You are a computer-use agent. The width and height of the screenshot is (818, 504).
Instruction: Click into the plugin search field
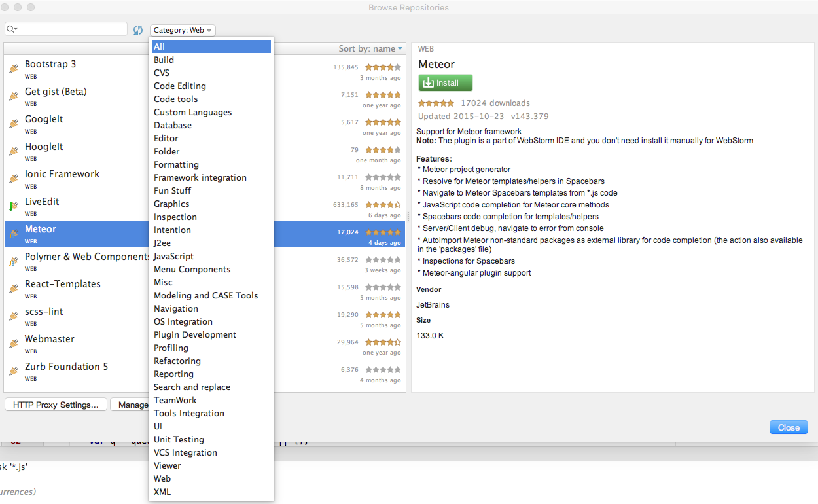(x=72, y=29)
